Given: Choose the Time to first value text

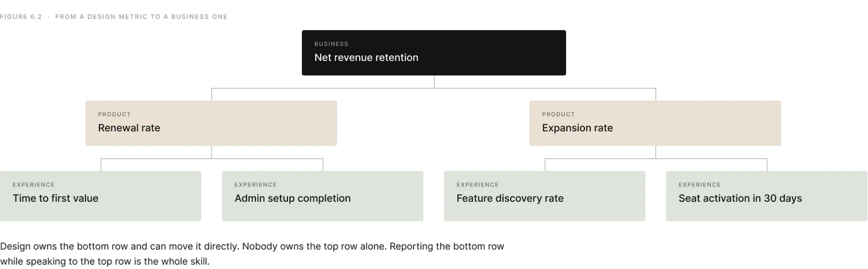Looking at the screenshot, I should tap(55, 198).
